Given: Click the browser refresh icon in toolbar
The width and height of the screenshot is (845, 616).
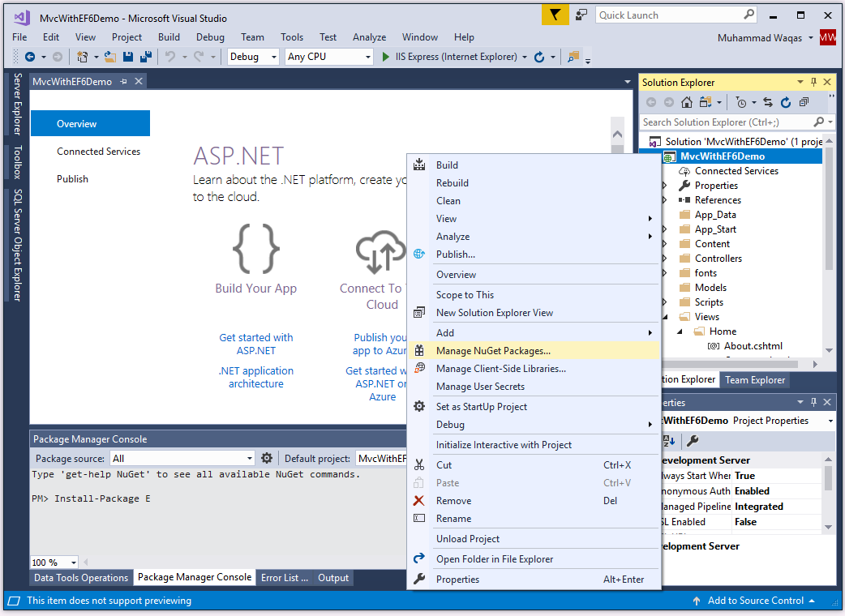Looking at the screenshot, I should tap(539, 57).
